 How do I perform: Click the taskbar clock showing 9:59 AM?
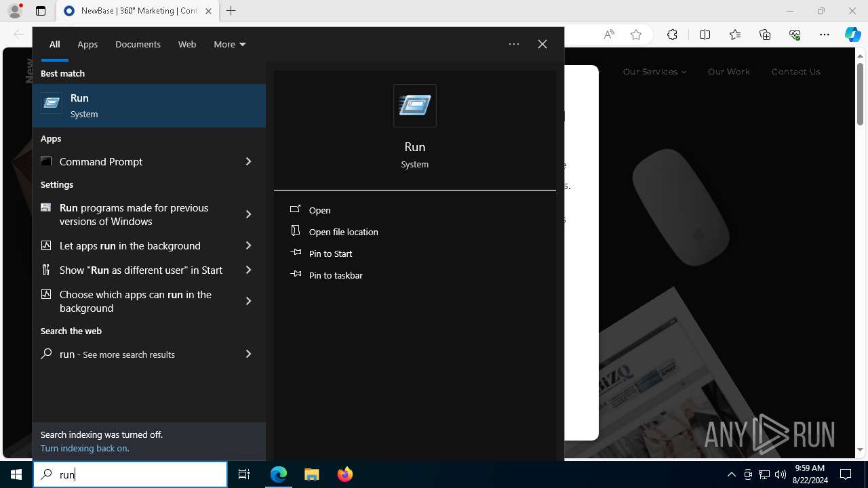810,474
